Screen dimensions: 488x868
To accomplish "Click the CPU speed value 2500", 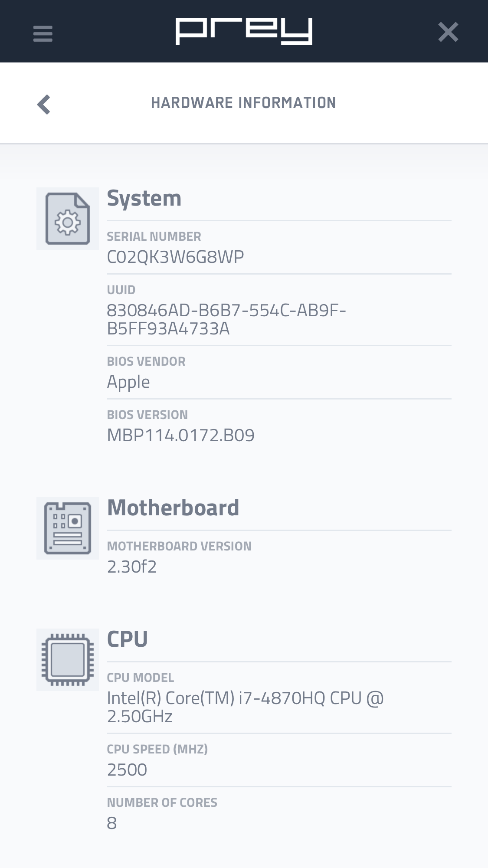I will click(x=127, y=770).
